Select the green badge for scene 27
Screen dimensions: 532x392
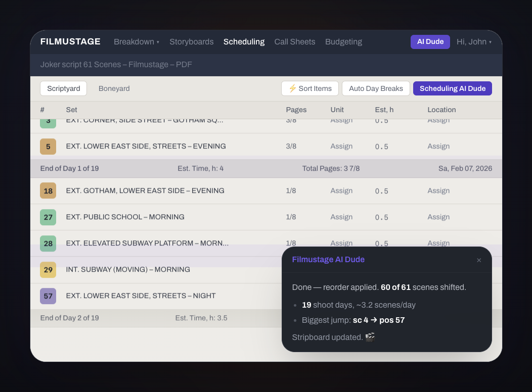click(x=48, y=217)
